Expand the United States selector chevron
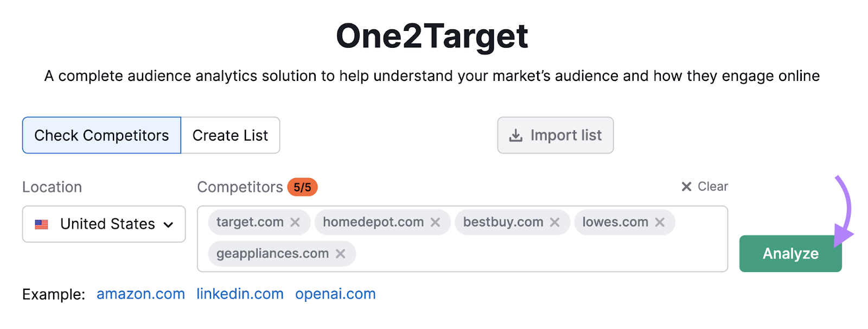The height and width of the screenshot is (329, 868). click(x=168, y=224)
